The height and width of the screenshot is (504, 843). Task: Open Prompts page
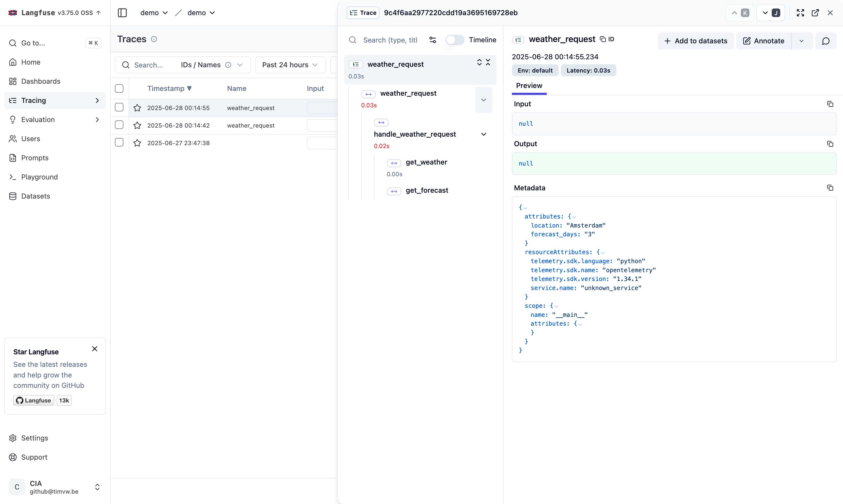tap(55, 158)
